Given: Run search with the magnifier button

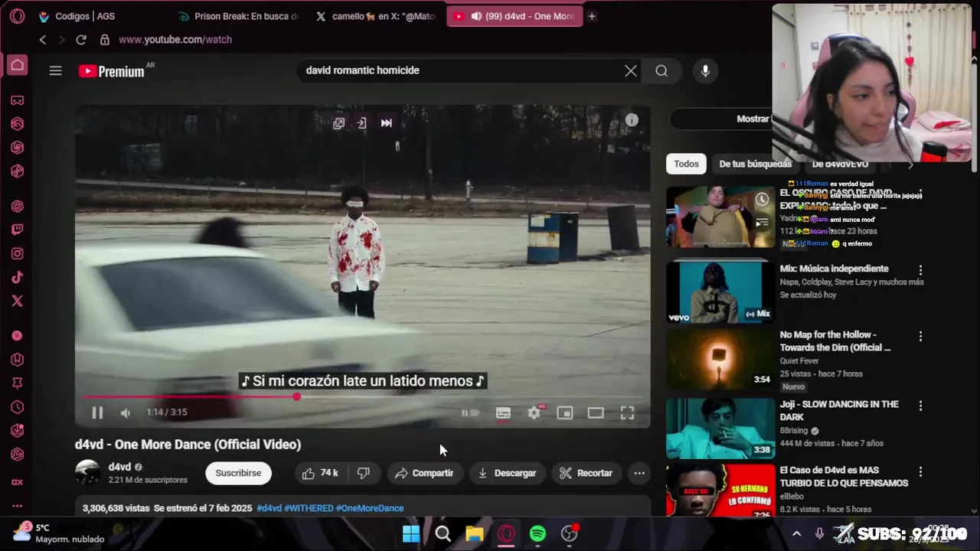Looking at the screenshot, I should (661, 70).
